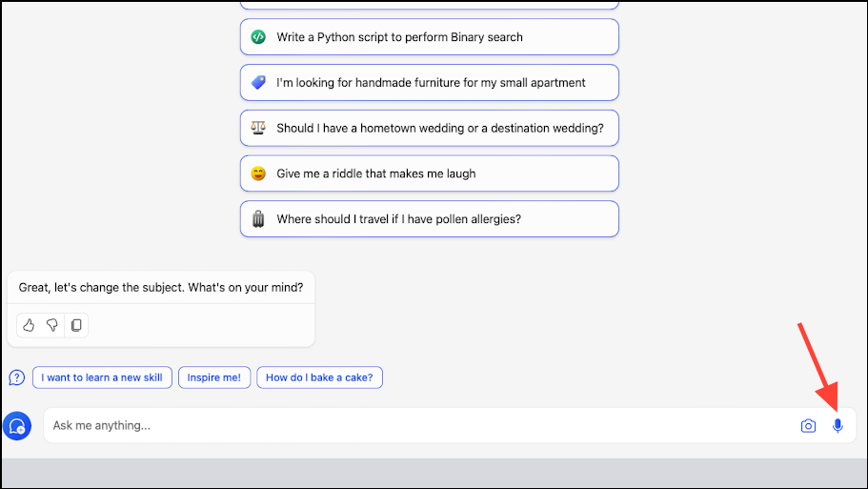868x489 pixels.
Task: Click the thumbs down dislike icon
Action: (52, 325)
